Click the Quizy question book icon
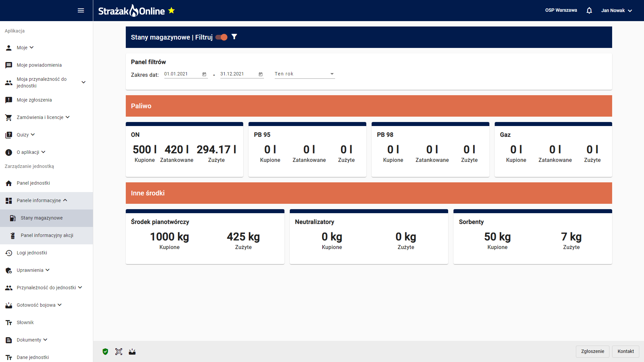 pos(9,135)
